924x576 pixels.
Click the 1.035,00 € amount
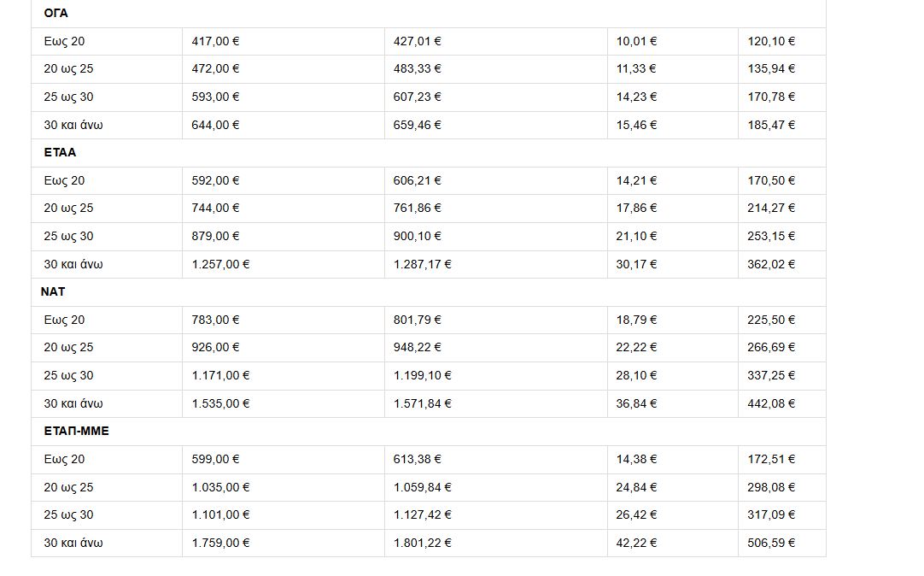pos(220,488)
